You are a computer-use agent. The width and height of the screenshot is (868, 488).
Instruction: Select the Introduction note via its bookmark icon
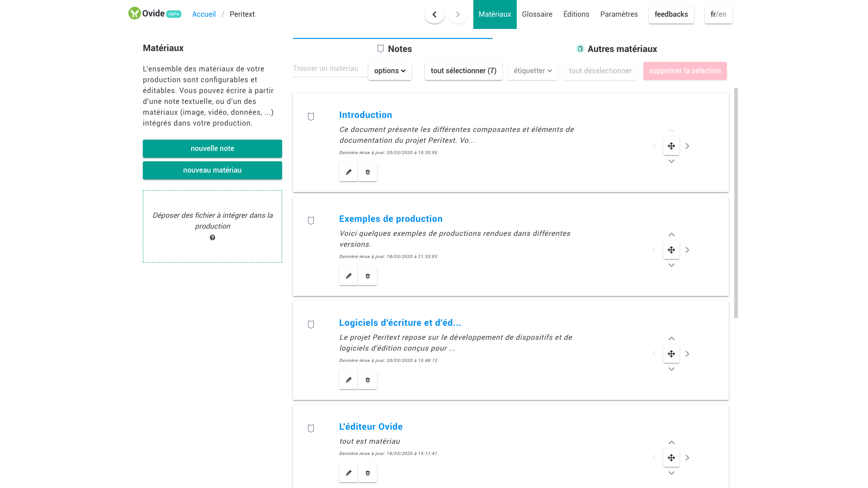[x=311, y=117]
